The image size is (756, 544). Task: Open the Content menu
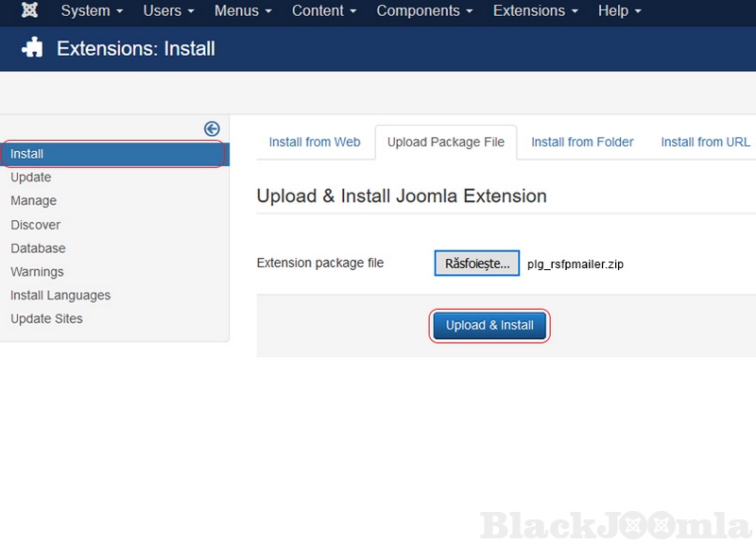point(324,11)
